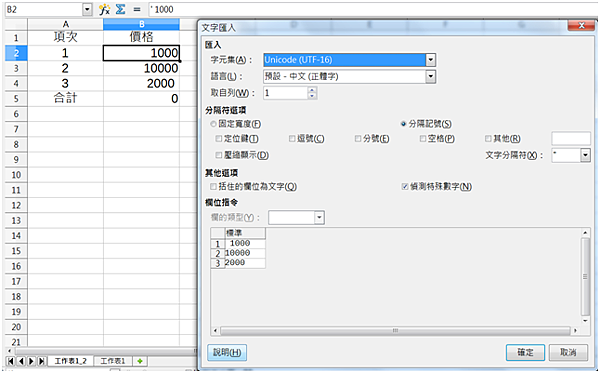Switch to the 工作表1_2 sheet tab
This screenshot has width=600, height=373.
pos(71,361)
